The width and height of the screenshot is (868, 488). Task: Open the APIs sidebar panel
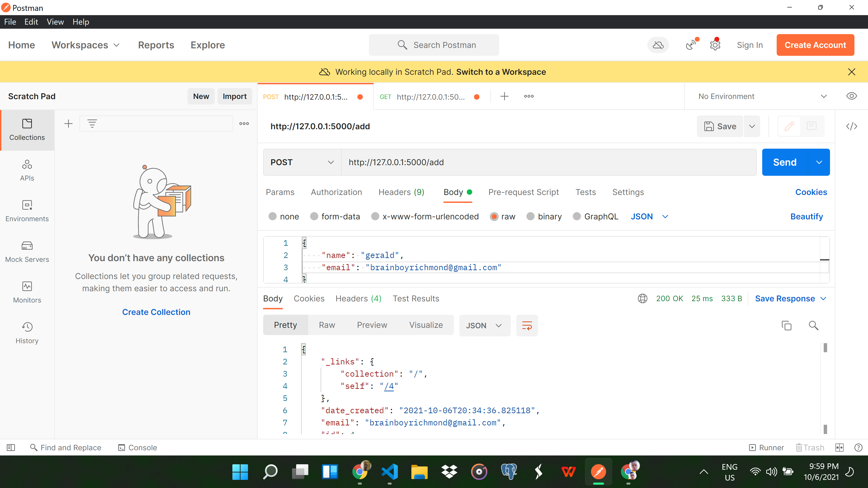27,170
